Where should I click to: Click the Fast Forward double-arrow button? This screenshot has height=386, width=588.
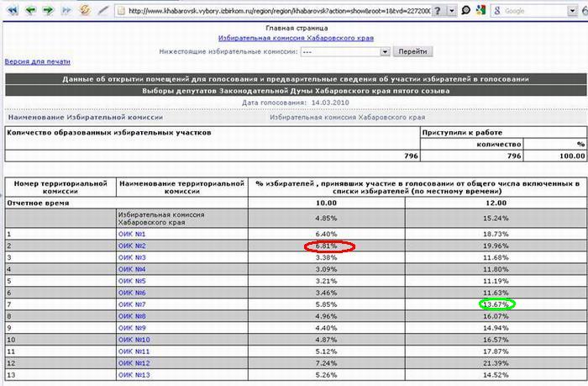point(66,11)
